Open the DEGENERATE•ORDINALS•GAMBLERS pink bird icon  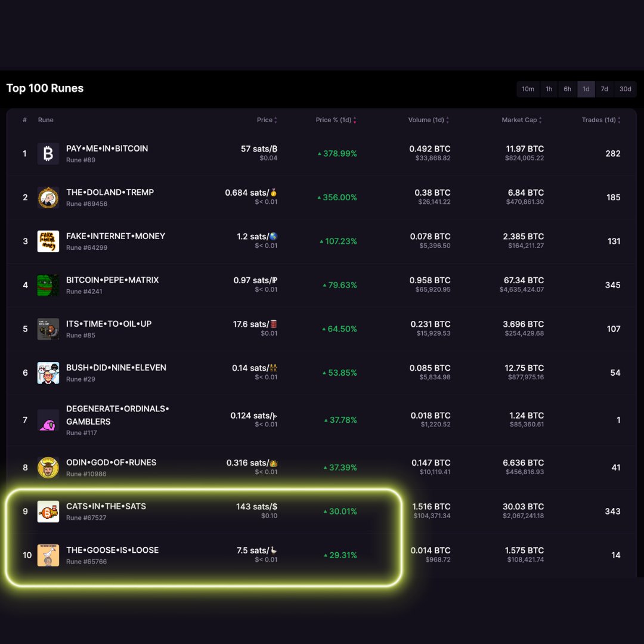point(48,420)
